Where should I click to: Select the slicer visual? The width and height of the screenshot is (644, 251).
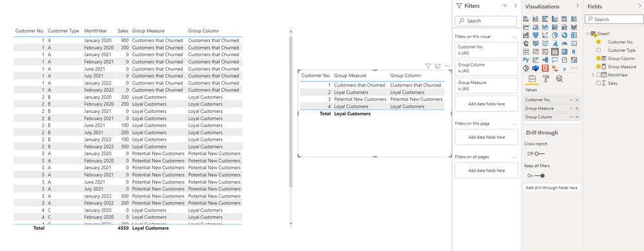click(x=545, y=52)
